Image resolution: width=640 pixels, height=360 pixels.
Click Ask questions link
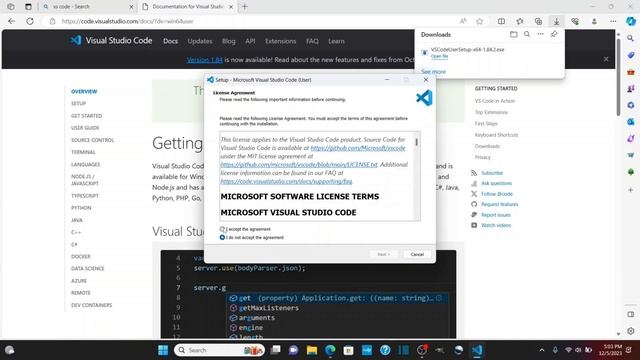click(496, 183)
